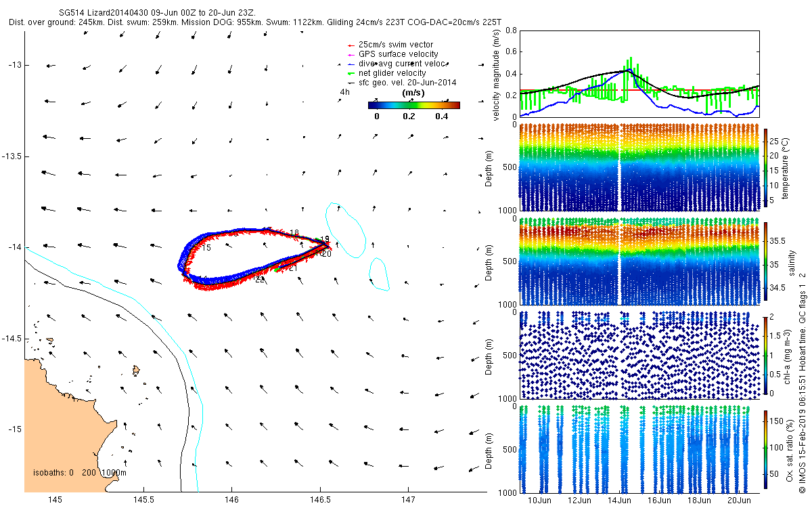
Task: Click the '0.2' velocity colorbar tick
Action: click(408, 117)
